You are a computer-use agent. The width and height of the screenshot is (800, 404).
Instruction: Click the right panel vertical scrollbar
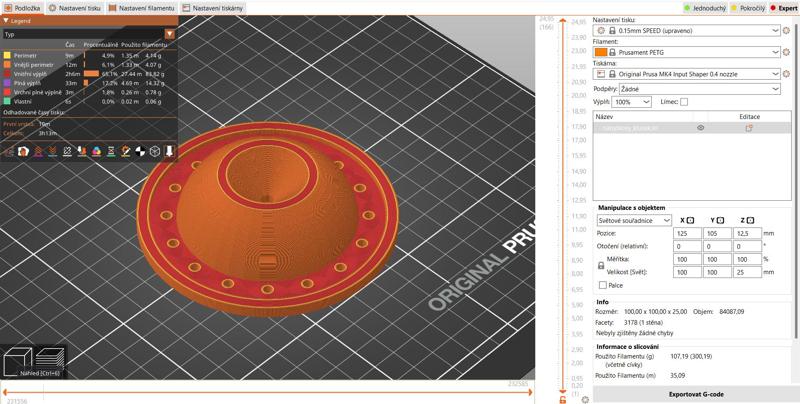point(795,179)
